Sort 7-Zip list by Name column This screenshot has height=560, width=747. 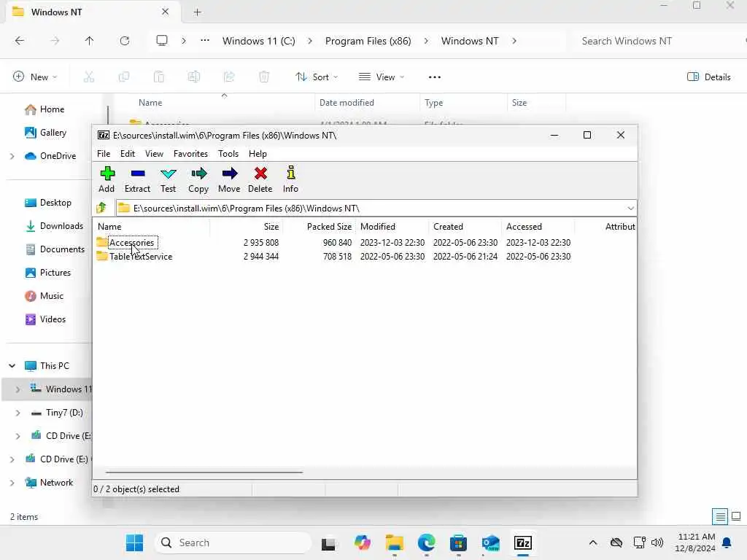click(x=152, y=227)
